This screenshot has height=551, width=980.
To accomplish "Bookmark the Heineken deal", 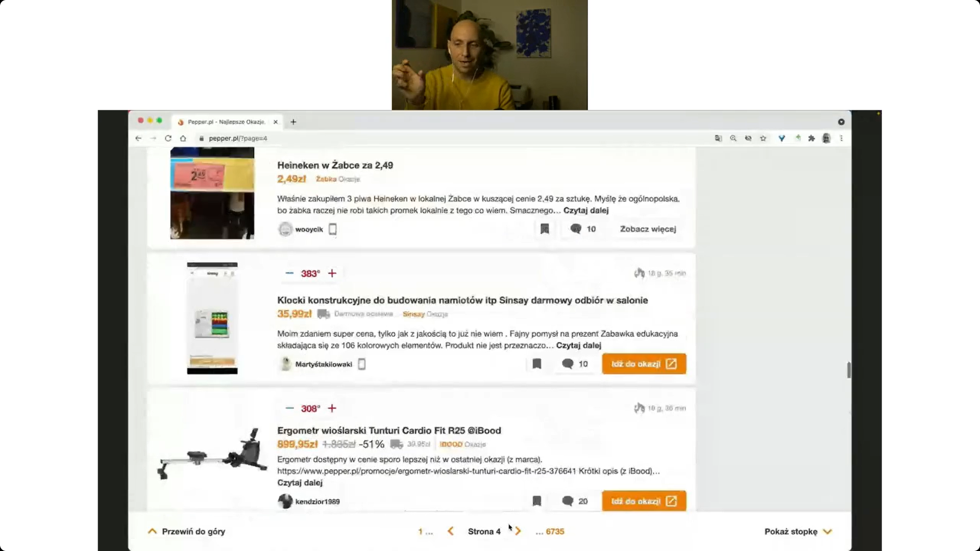I will 545,229.
